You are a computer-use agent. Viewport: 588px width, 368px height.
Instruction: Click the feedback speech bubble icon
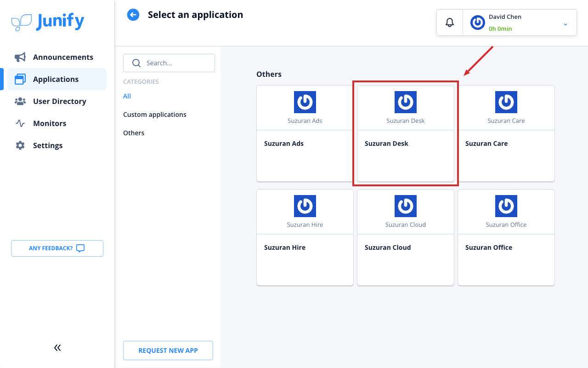[x=80, y=248]
